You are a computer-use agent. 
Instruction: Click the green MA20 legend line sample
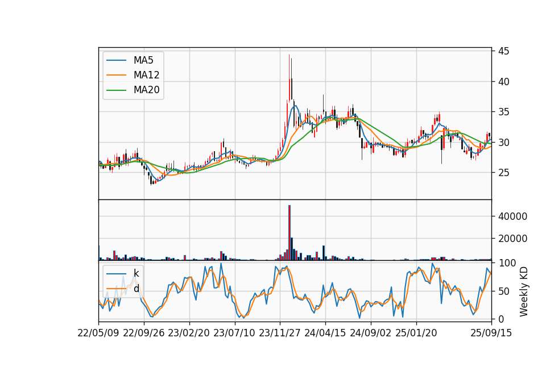click(x=116, y=90)
